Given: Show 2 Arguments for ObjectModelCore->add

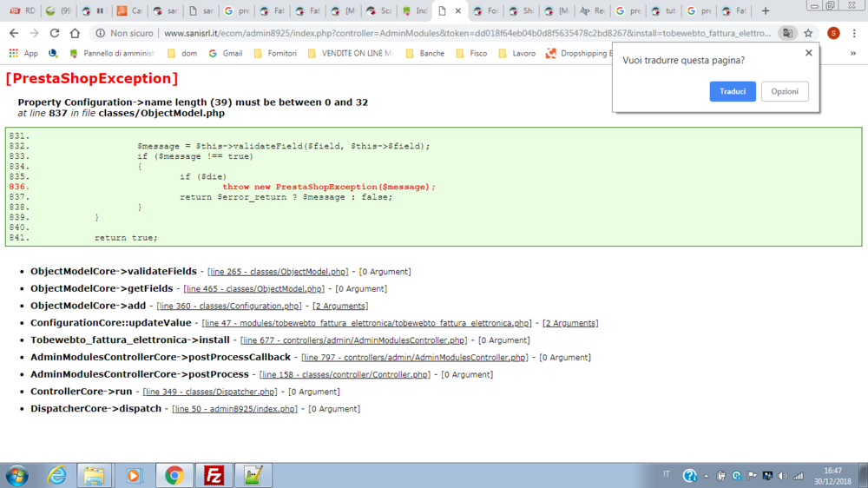Looking at the screenshot, I should point(340,306).
